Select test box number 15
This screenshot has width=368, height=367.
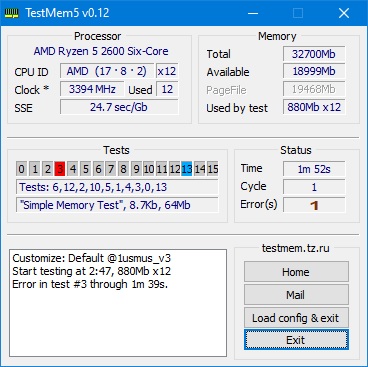click(x=213, y=169)
